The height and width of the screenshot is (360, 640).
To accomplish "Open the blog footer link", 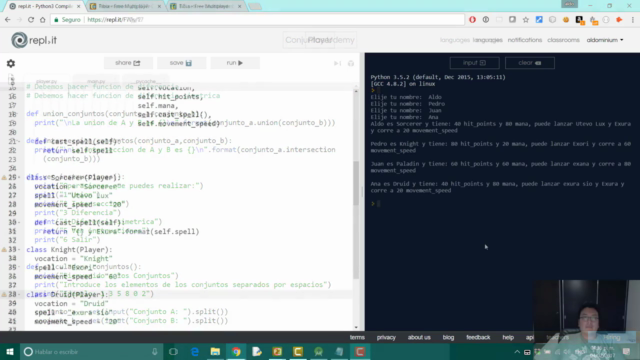I will pos(448,338).
